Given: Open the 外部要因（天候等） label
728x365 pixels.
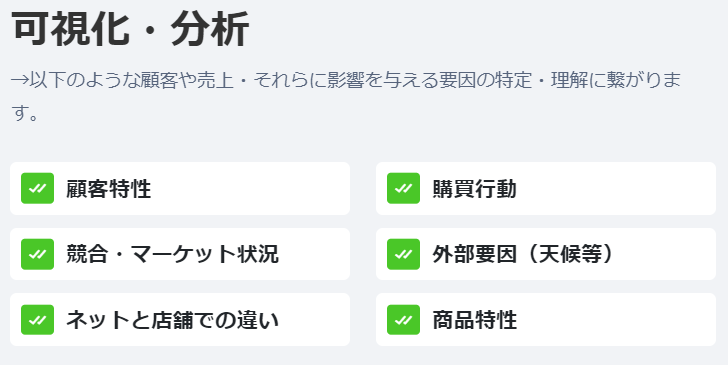Looking at the screenshot, I should [524, 254].
